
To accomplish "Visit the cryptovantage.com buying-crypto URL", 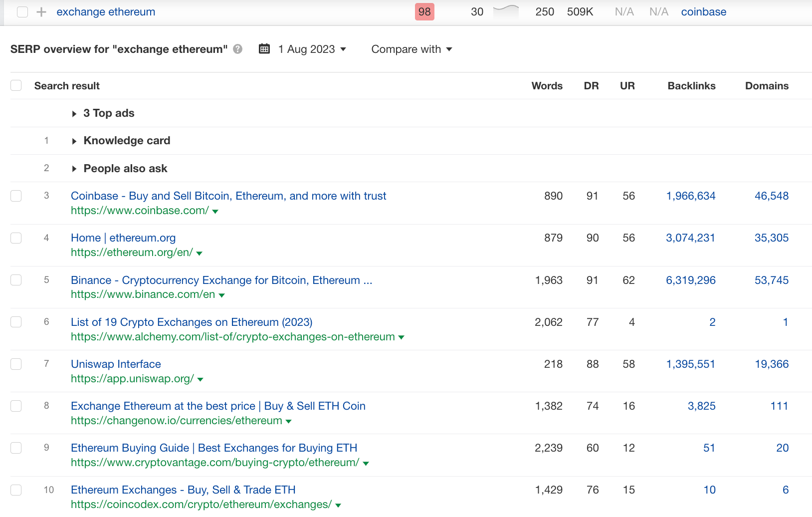I will click(215, 462).
